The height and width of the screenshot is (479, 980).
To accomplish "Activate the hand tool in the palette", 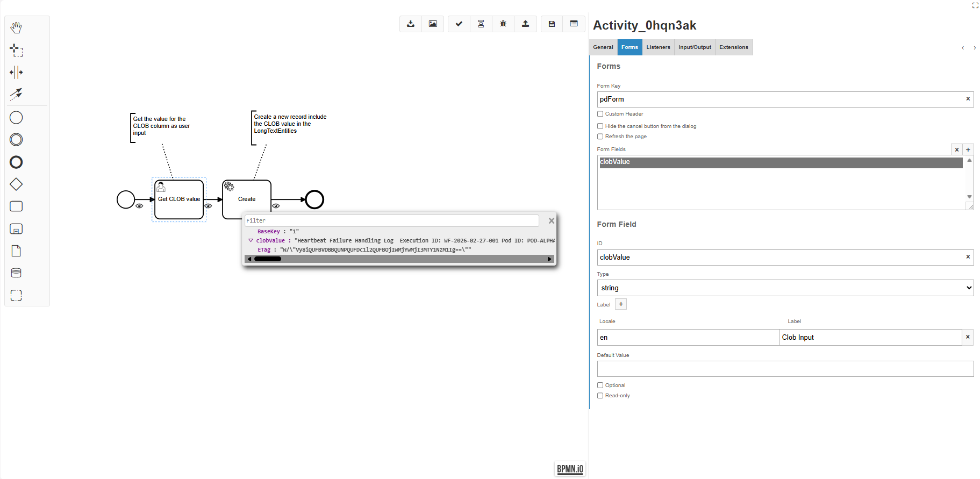I will [16, 27].
